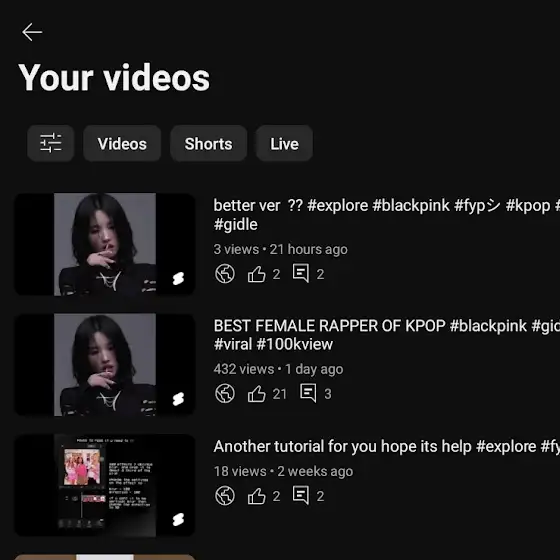This screenshot has height=560, width=560.
Task: Click the globe icon of 'Another tutorial' video
Action: point(225,496)
